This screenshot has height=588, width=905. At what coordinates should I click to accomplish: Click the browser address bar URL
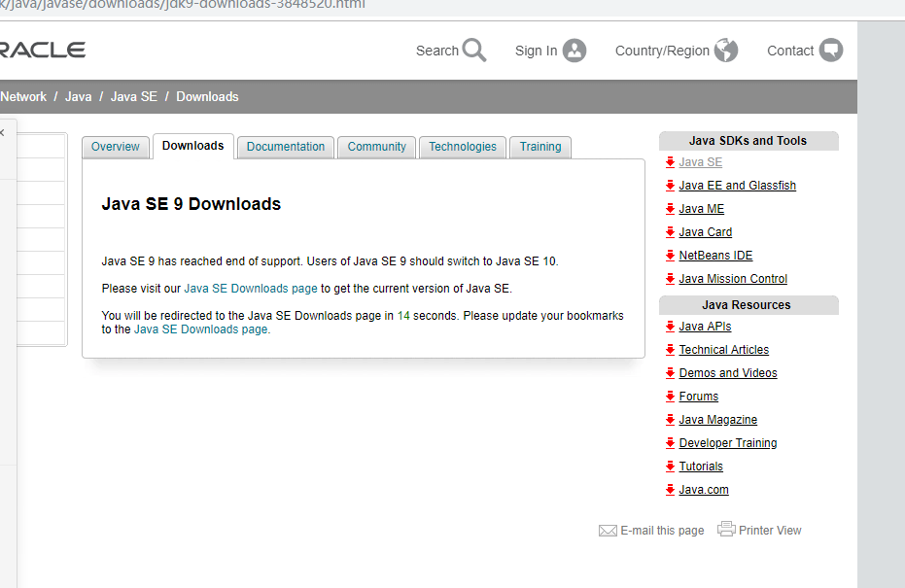tap(183, 5)
